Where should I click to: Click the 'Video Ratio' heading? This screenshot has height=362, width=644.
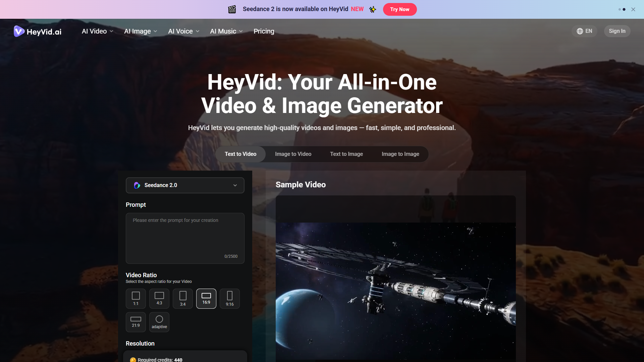(x=141, y=275)
